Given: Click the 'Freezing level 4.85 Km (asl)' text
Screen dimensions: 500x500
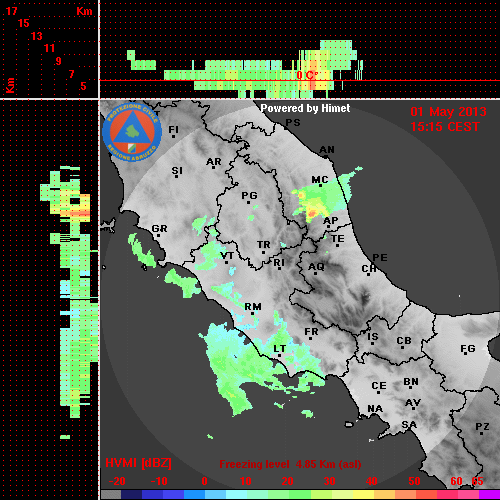Looking at the screenshot, I should tap(290, 464).
